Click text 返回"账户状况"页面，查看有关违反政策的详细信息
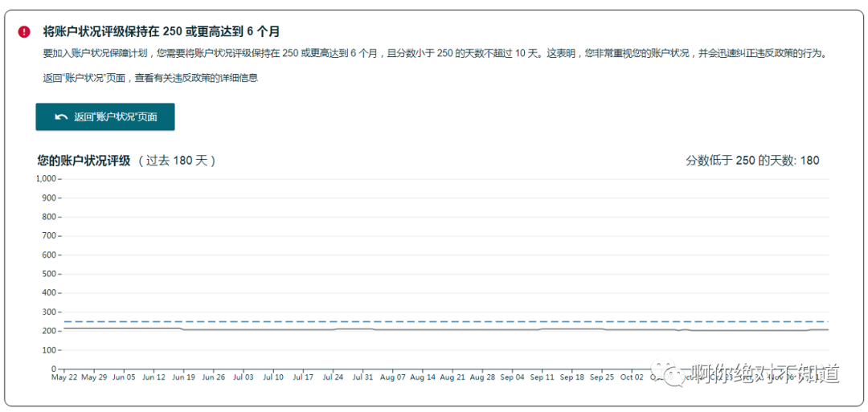 coord(150,78)
